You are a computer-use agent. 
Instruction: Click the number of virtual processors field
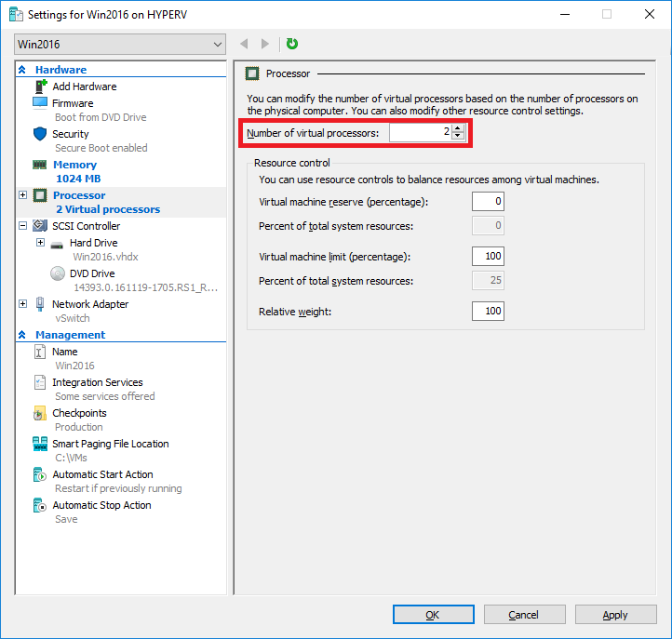point(420,132)
